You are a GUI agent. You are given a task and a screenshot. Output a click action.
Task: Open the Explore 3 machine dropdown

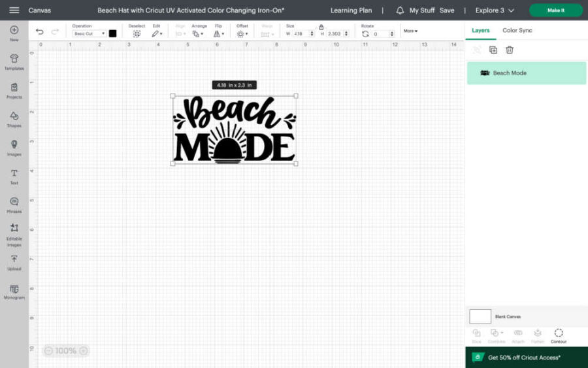[x=495, y=10]
